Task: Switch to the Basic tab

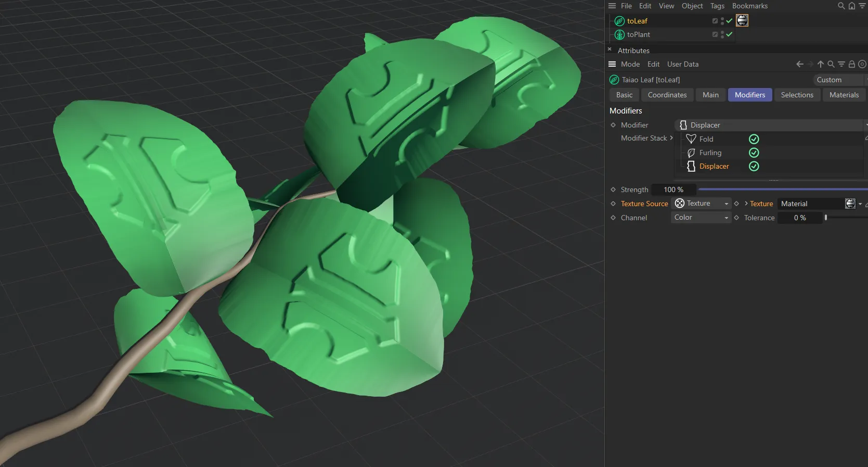Action: (x=624, y=95)
